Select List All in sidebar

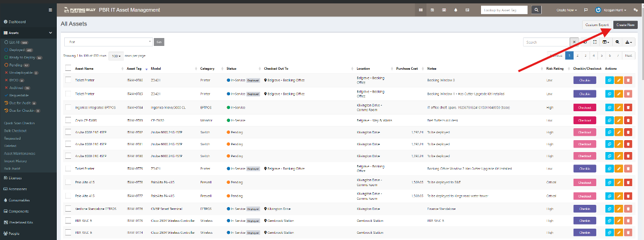point(16,42)
